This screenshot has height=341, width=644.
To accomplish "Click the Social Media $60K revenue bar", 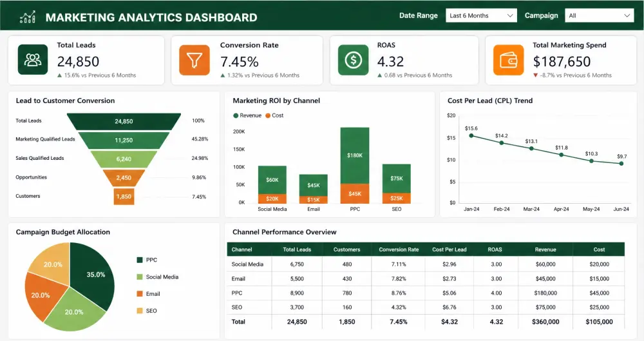I will coord(272,180).
